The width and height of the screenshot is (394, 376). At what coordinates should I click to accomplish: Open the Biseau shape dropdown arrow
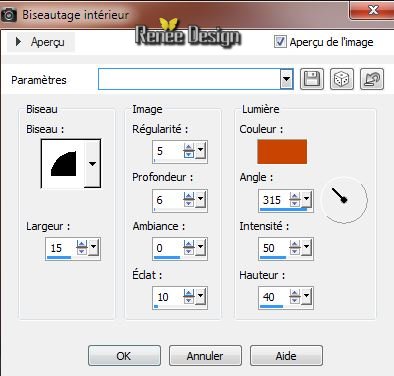(92, 163)
